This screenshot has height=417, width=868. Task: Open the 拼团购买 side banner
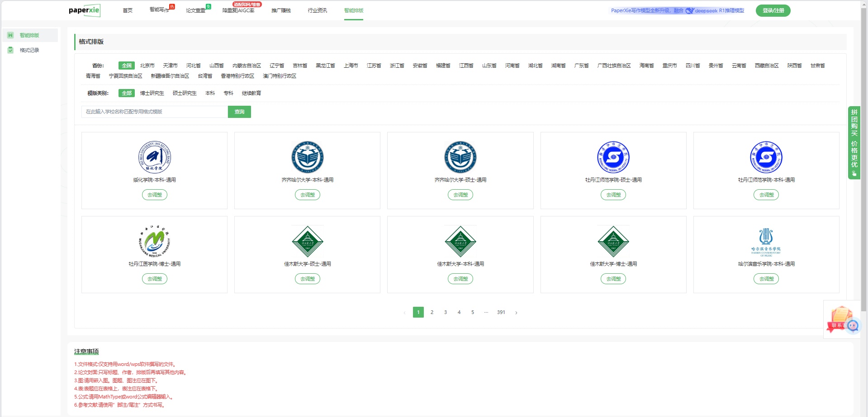(854, 143)
